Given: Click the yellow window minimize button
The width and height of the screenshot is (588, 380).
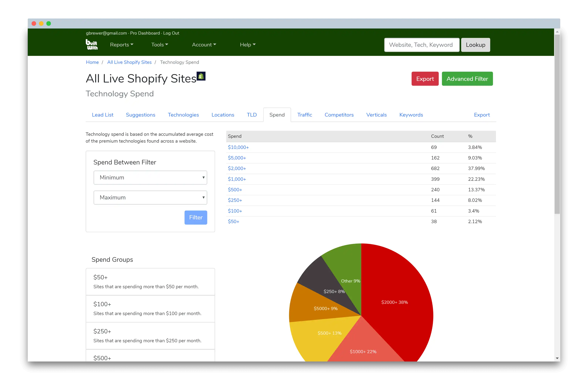Looking at the screenshot, I should tap(41, 23).
